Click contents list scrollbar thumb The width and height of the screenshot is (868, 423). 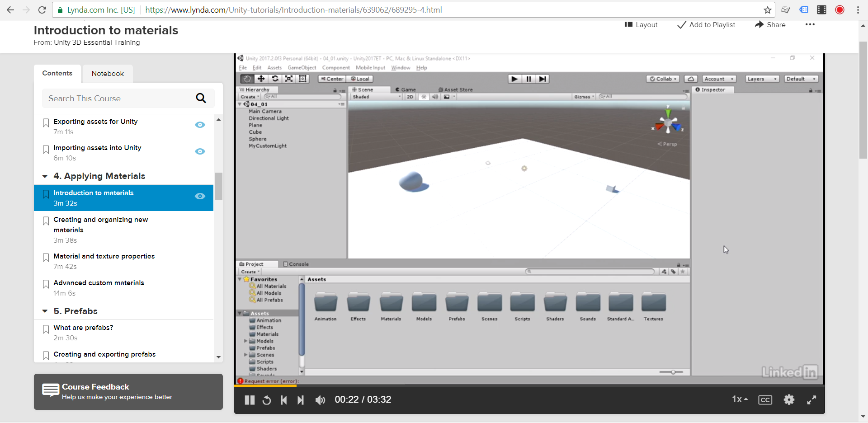[x=219, y=186]
